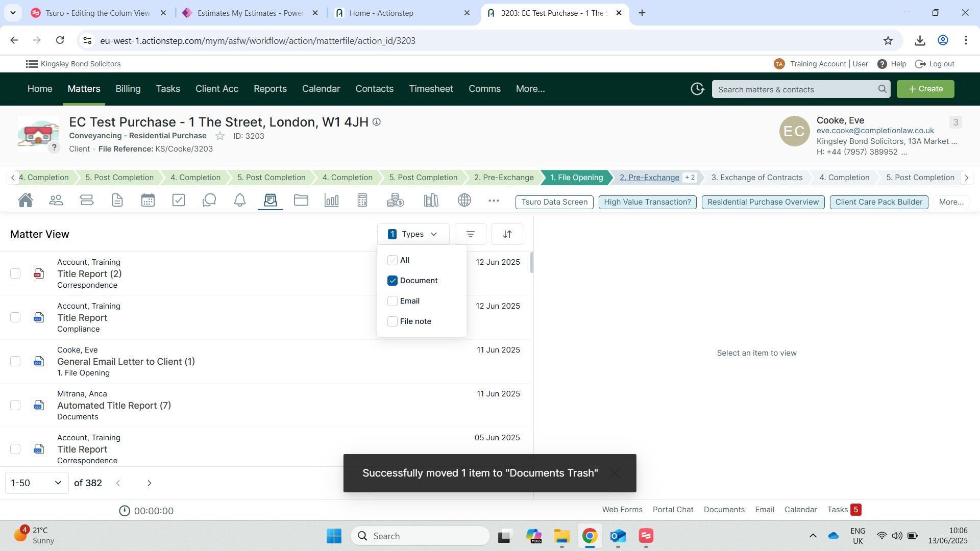The image size is (980, 551).
Task: Uncheck the Document type checkbox
Action: pyautogui.click(x=393, y=281)
